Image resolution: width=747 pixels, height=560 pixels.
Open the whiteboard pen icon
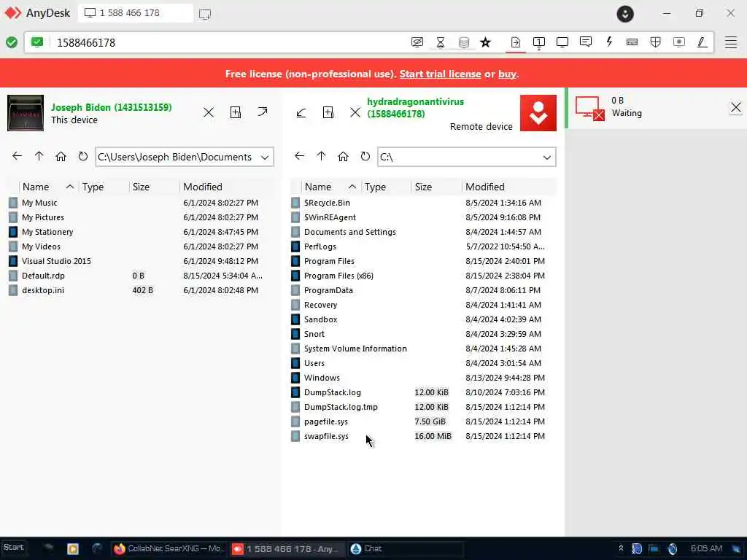[x=703, y=42]
